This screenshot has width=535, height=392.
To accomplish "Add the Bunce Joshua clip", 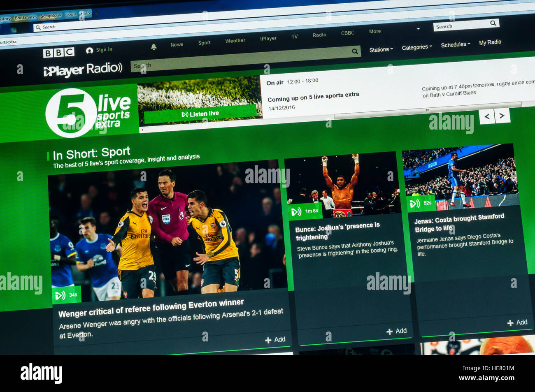I will [x=396, y=331].
